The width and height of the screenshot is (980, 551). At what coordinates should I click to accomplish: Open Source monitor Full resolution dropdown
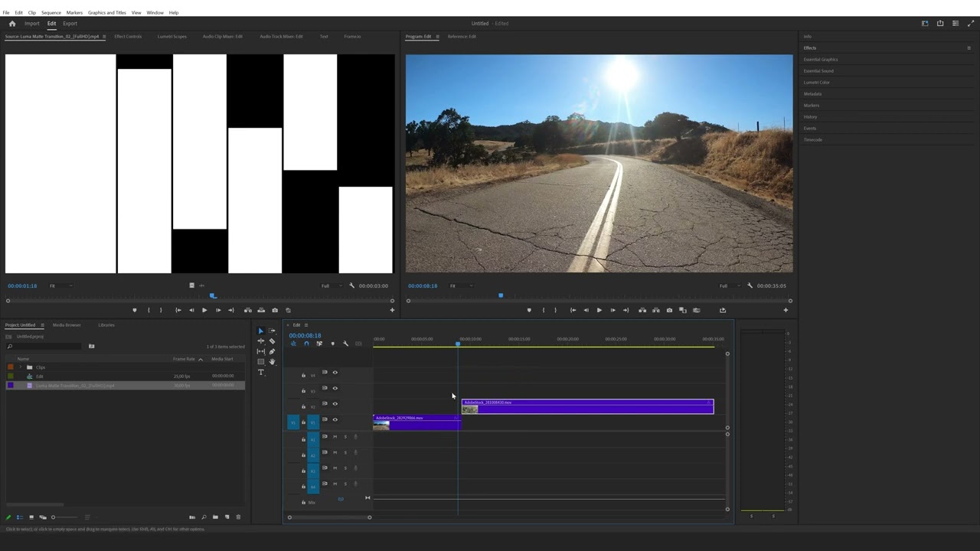click(333, 286)
